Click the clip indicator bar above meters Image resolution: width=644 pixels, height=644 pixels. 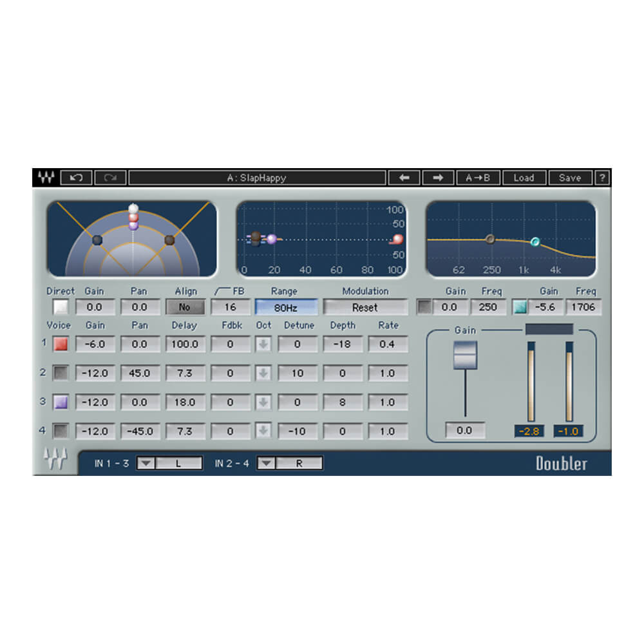[x=549, y=328]
